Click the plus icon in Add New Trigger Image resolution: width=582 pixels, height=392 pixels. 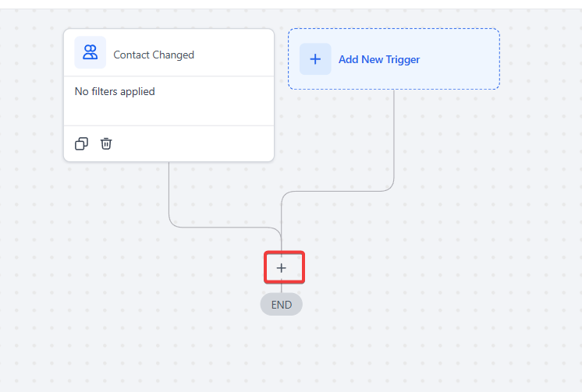[x=315, y=59]
